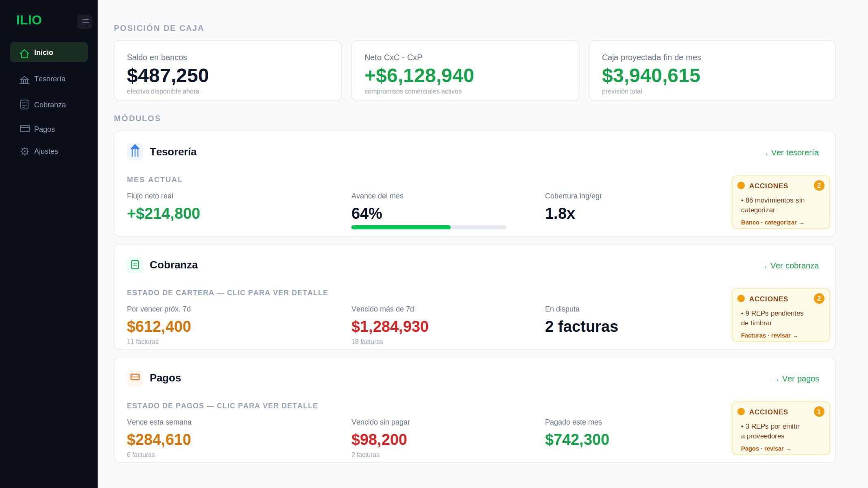This screenshot has height=488, width=868.
Task: Click the 86 movimientos sin categorizar item
Action: [773, 205]
